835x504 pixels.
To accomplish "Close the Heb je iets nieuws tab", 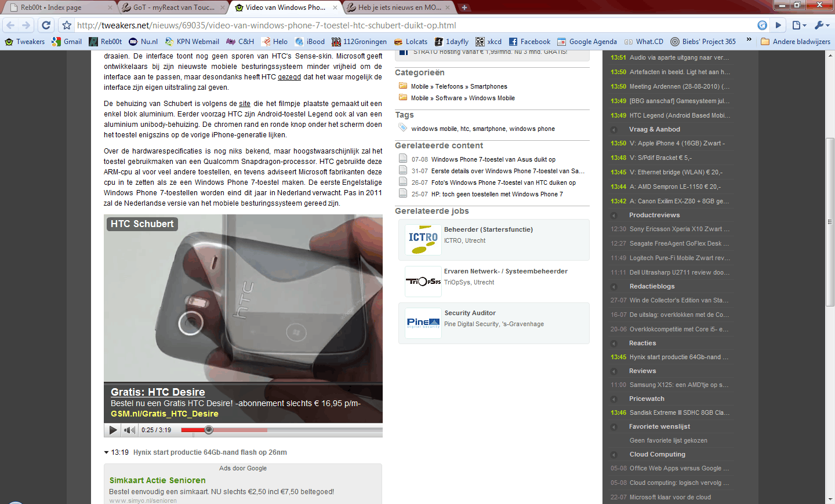I will 448,8.
